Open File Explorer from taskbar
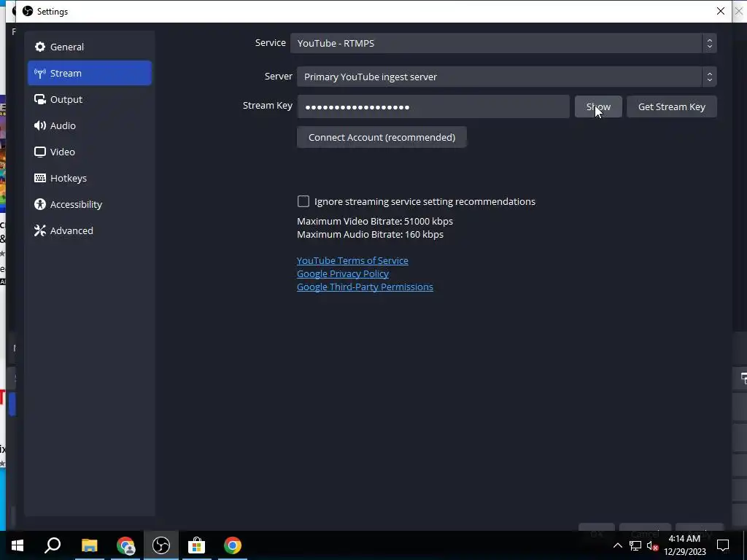The image size is (747, 560). (x=89, y=545)
